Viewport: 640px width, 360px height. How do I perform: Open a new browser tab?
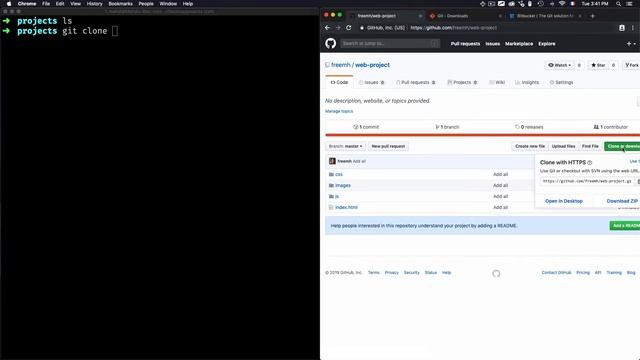(592, 16)
